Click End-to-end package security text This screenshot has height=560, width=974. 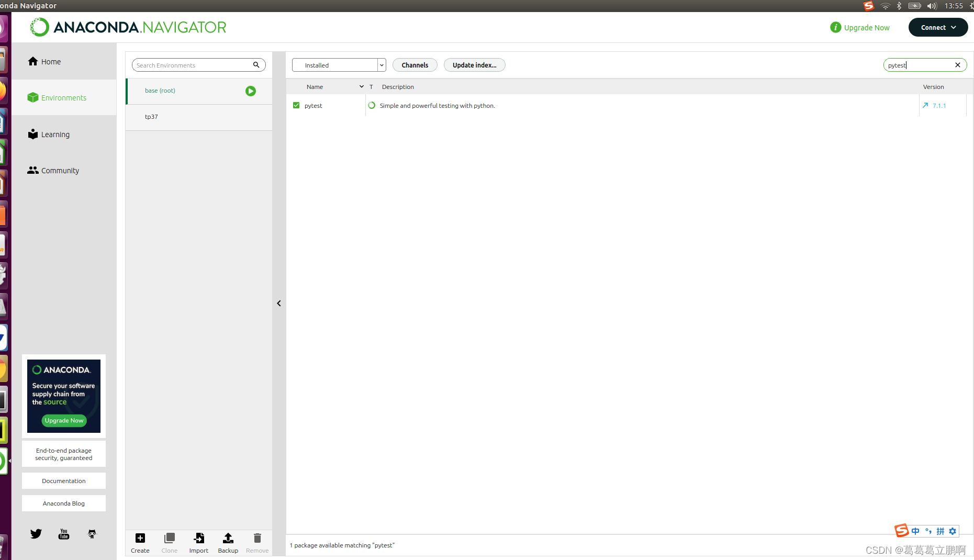[x=64, y=454]
